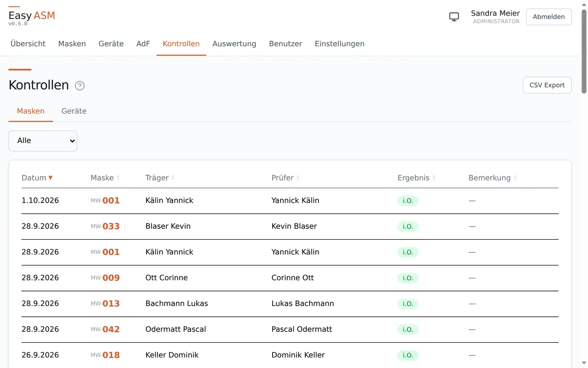This screenshot has height=368, width=588.
Task: Click the Easy ASM logo
Action: pos(32,16)
